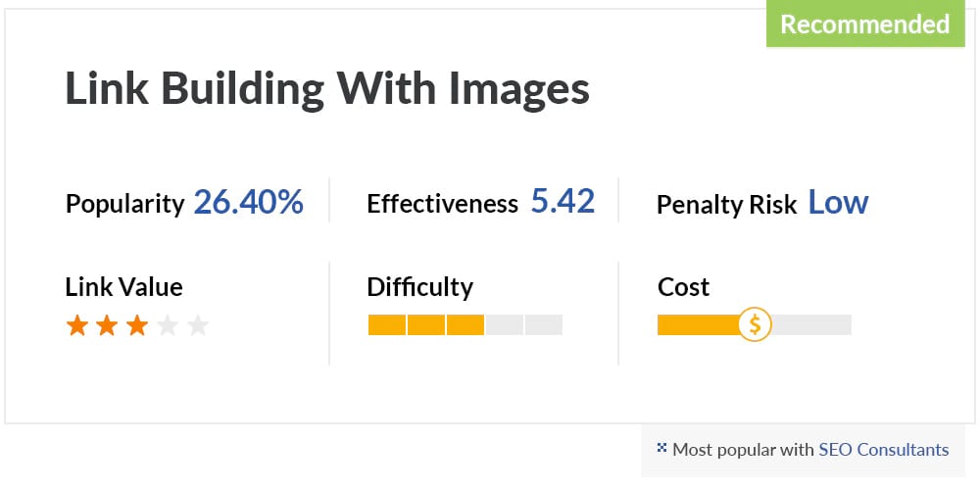This screenshot has width=980, height=490.
Task: Click the third filled Difficulty segment
Action: (x=465, y=325)
